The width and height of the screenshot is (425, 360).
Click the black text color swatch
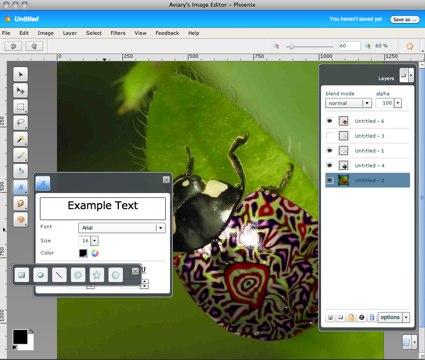pyautogui.click(x=83, y=253)
